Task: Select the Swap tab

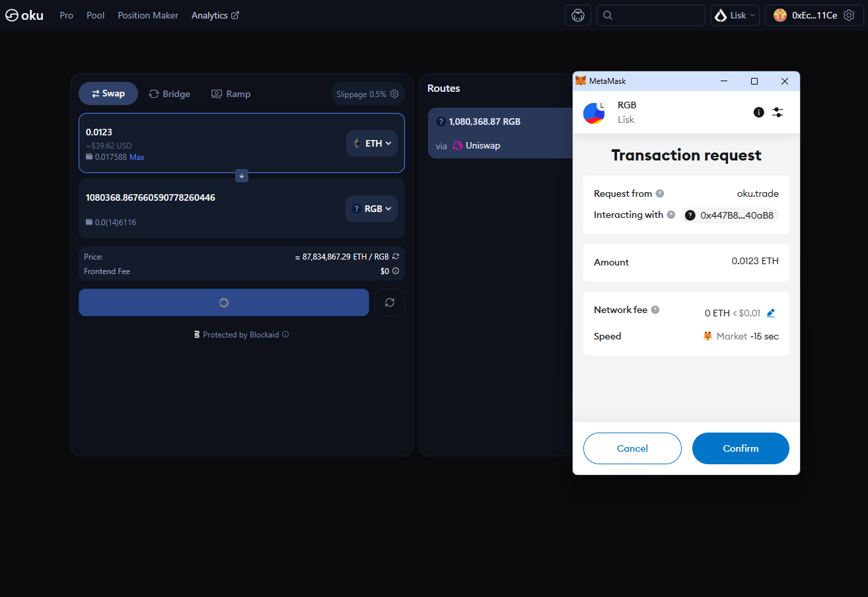Action: 108,94
